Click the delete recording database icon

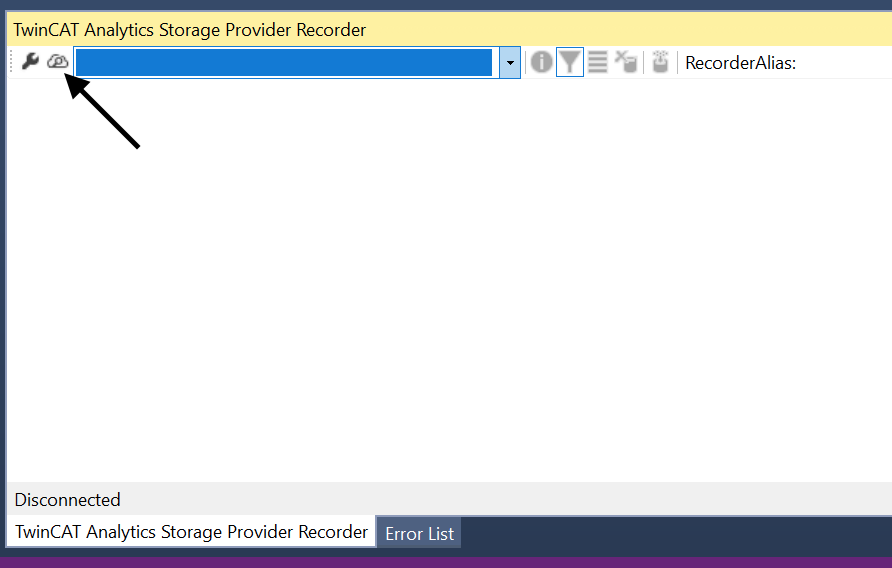(x=626, y=61)
